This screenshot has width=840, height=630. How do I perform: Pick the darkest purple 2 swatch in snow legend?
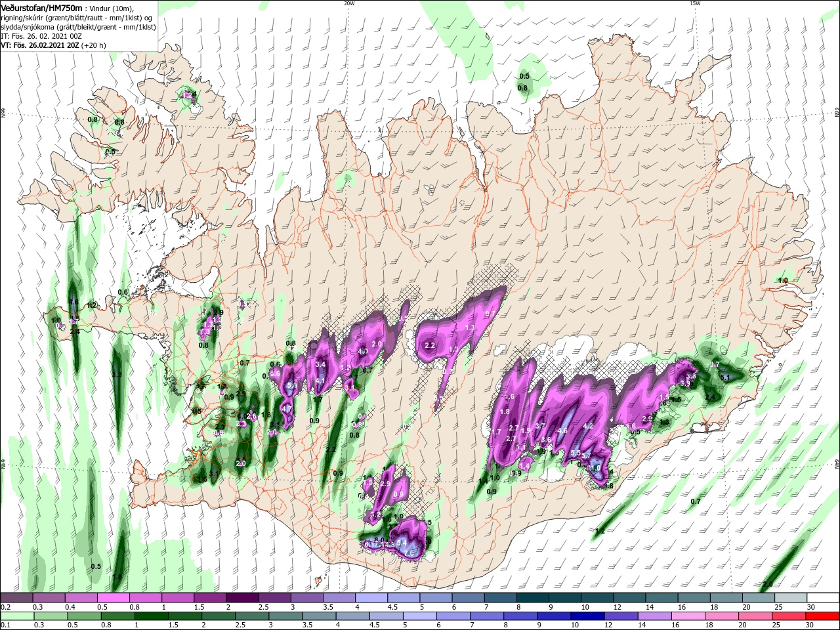242,598
